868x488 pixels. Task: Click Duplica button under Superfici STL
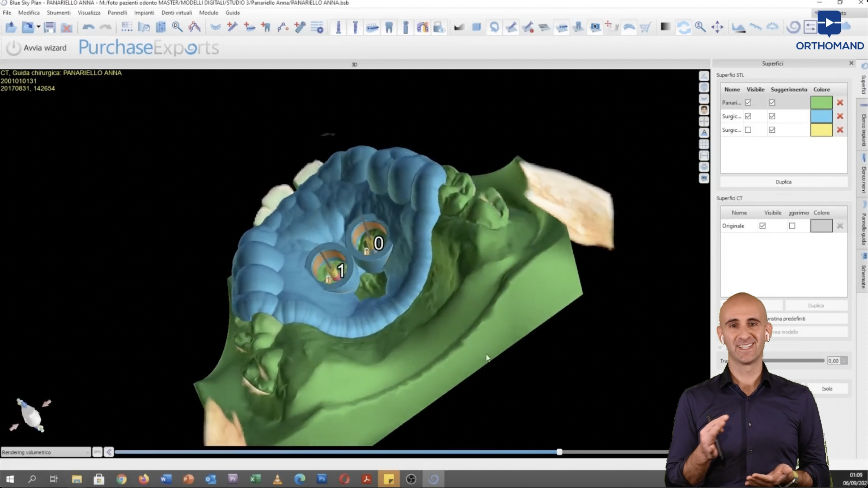pos(784,182)
